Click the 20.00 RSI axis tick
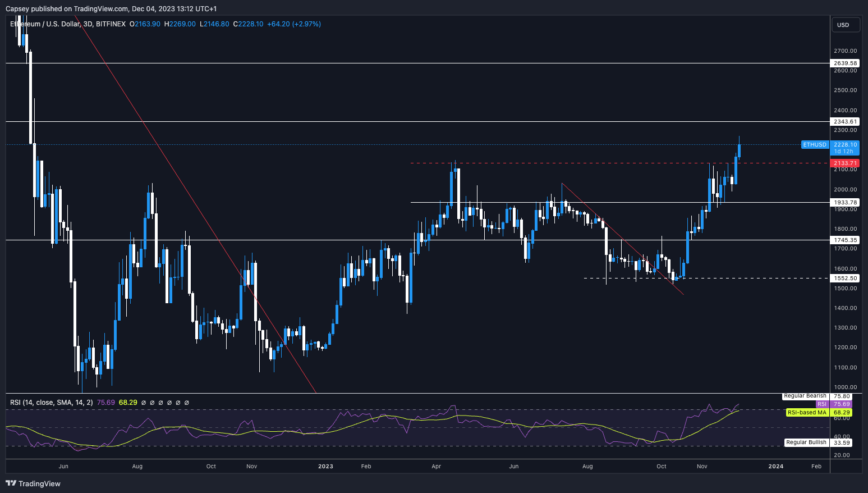Screen dimensions: 868x493 pyautogui.click(x=842, y=455)
